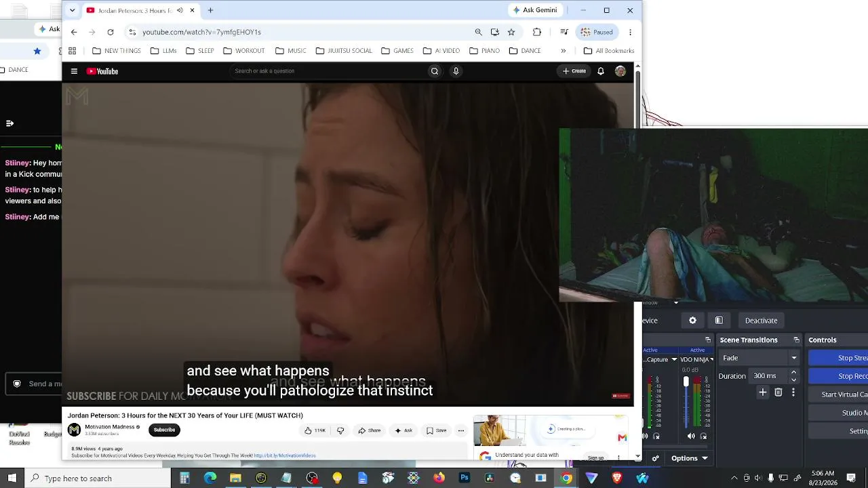Click the Duration 300 ms field

(x=770, y=376)
